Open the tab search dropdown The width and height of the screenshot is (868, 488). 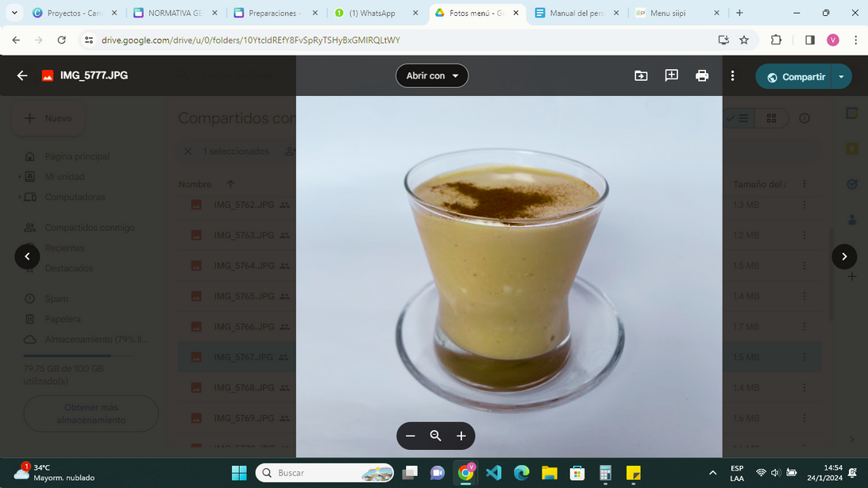tap(14, 13)
